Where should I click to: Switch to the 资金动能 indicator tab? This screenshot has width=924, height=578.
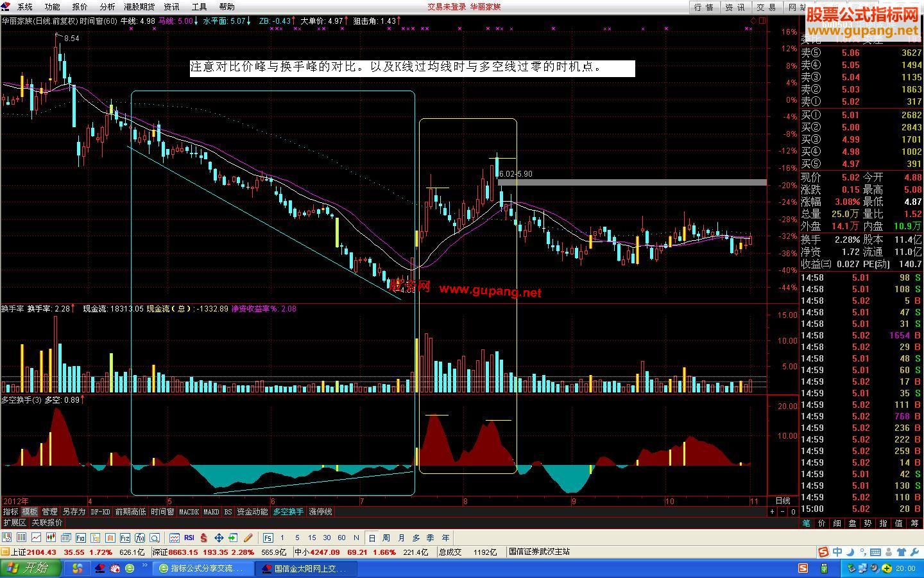252,512
